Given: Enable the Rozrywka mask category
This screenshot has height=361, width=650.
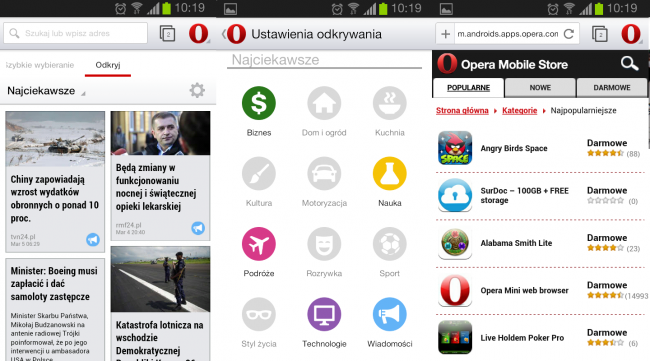Looking at the screenshot, I should [324, 244].
